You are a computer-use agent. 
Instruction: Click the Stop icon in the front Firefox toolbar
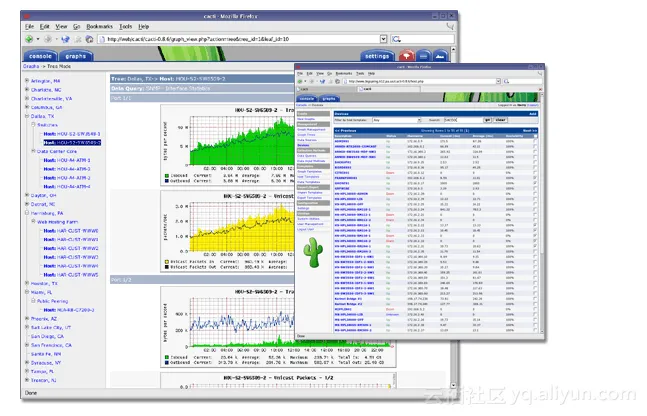tap(330, 81)
